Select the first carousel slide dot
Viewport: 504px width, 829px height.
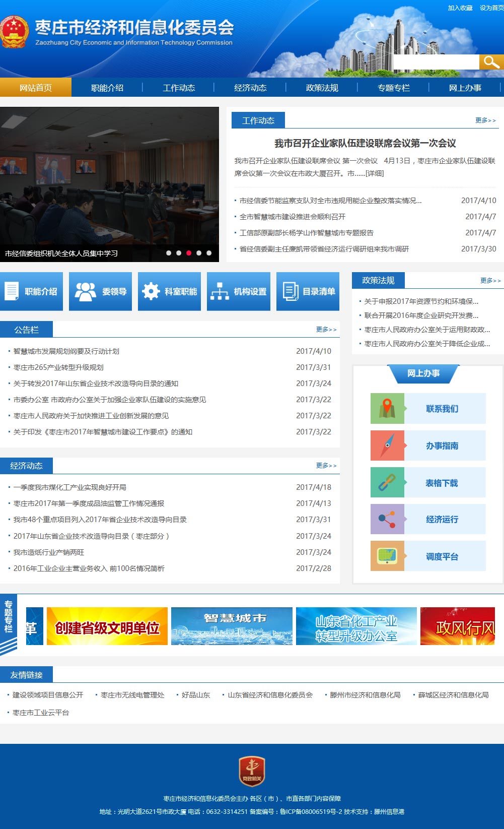tap(169, 253)
